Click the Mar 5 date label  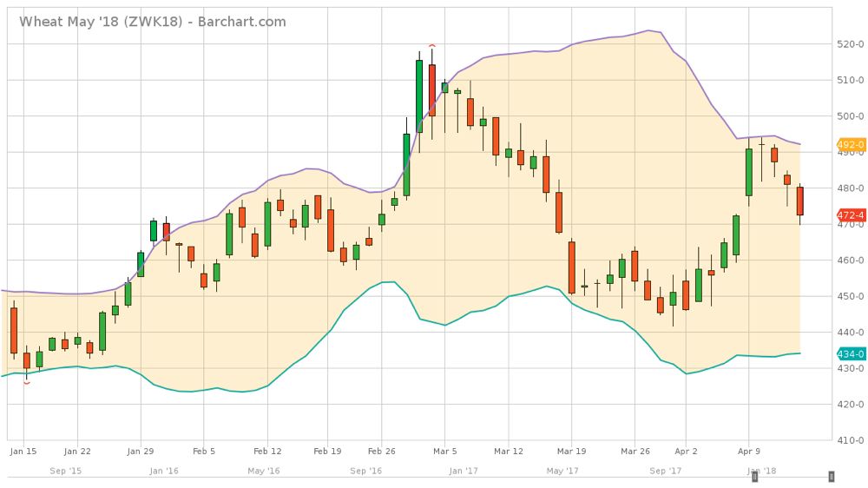click(x=445, y=451)
